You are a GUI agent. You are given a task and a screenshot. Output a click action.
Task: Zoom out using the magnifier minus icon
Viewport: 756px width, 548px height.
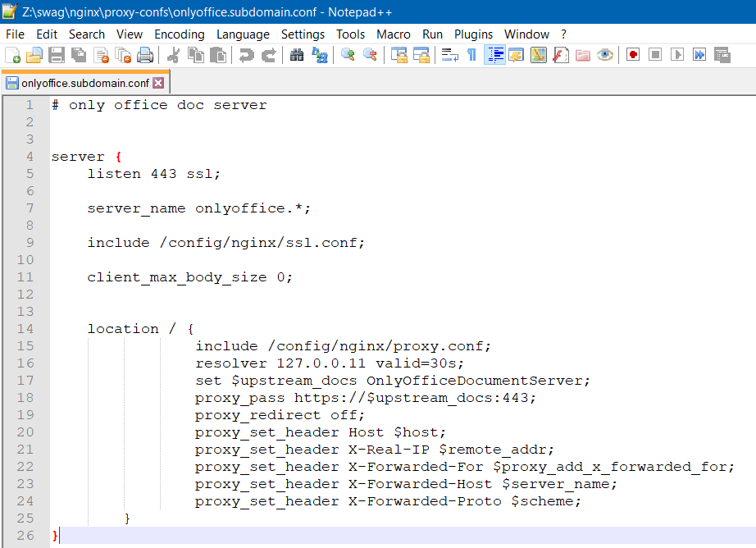370,55
